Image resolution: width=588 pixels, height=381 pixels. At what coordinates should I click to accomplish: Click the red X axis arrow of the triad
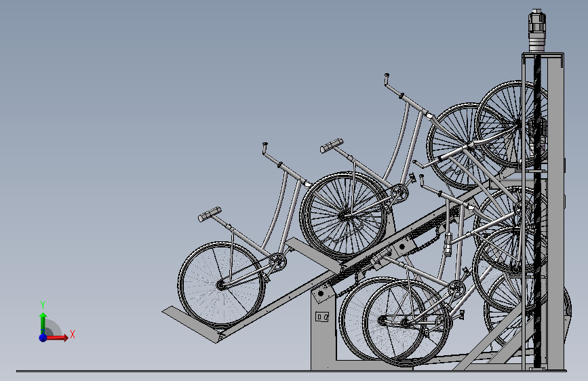click(57, 338)
